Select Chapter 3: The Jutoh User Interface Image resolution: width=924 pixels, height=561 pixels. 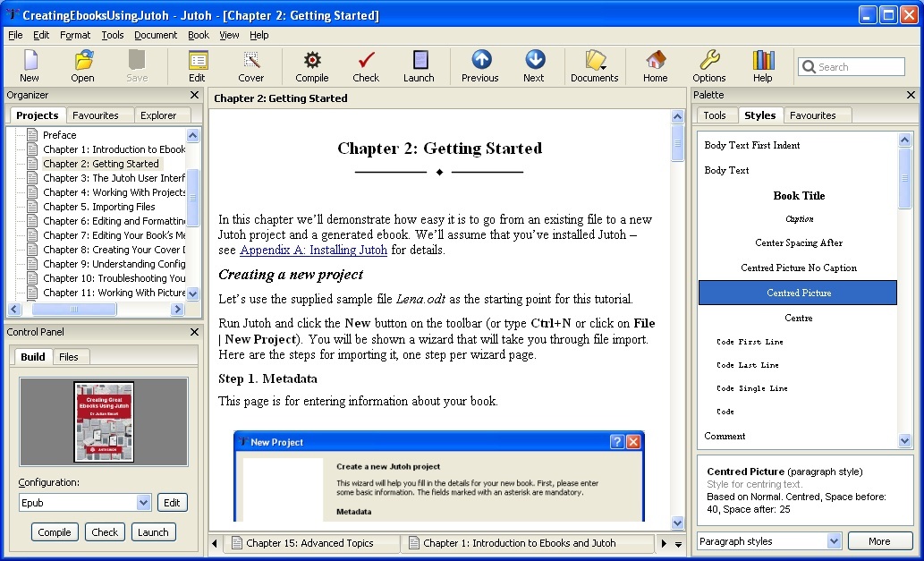tap(114, 178)
